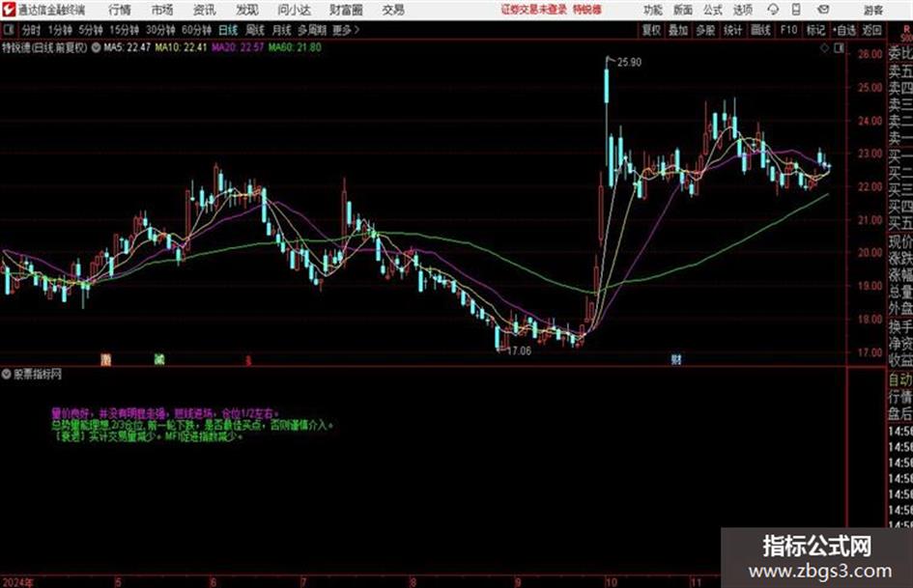The width and height of the screenshot is (913, 588).
Task: Open the 问小达 menu
Action: [294, 10]
